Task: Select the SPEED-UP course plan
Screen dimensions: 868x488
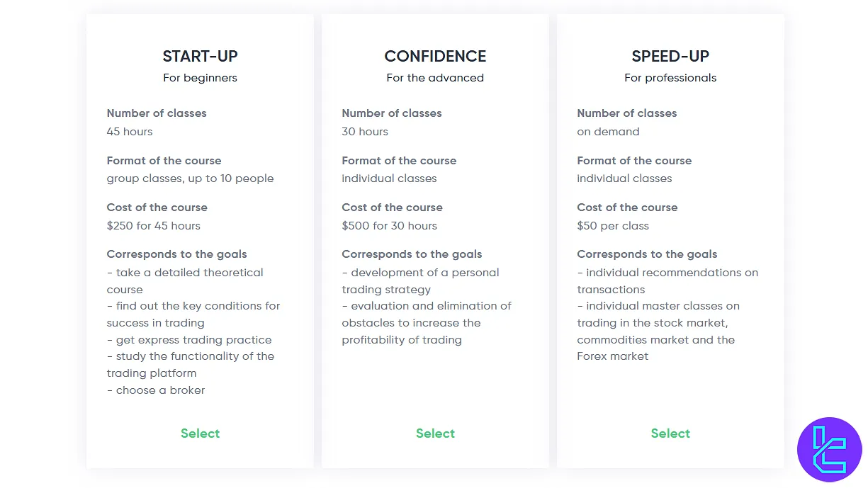Action: (670, 433)
